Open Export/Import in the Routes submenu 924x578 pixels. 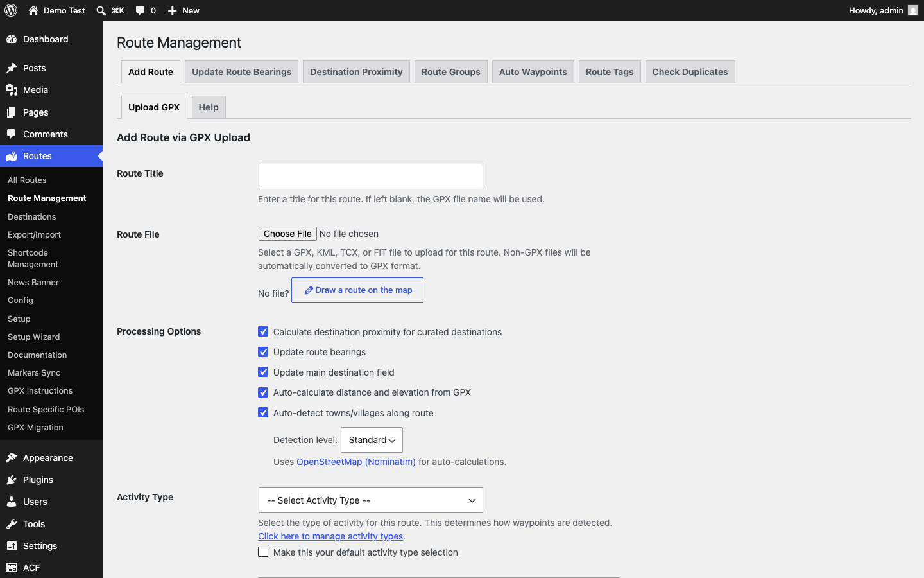tap(35, 235)
